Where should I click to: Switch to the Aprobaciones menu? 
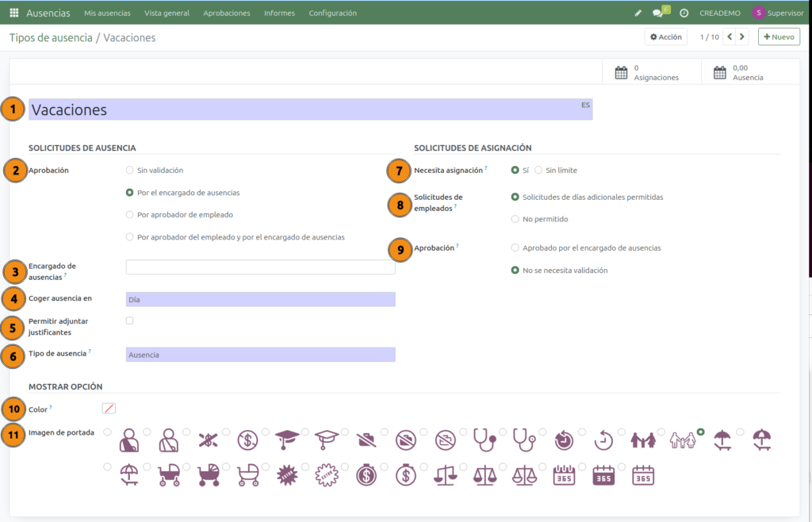[226, 13]
